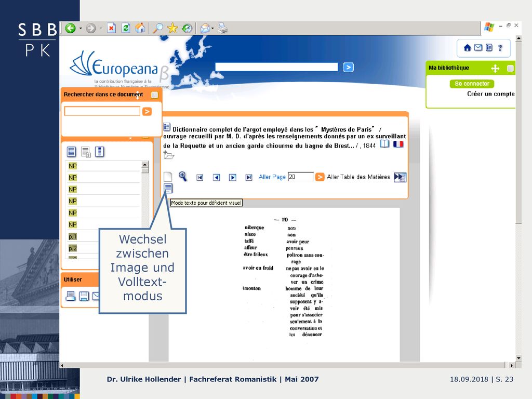This screenshot has width=532, height=399.
Task: Print the page from the browser toolbar
Action: coord(222,28)
